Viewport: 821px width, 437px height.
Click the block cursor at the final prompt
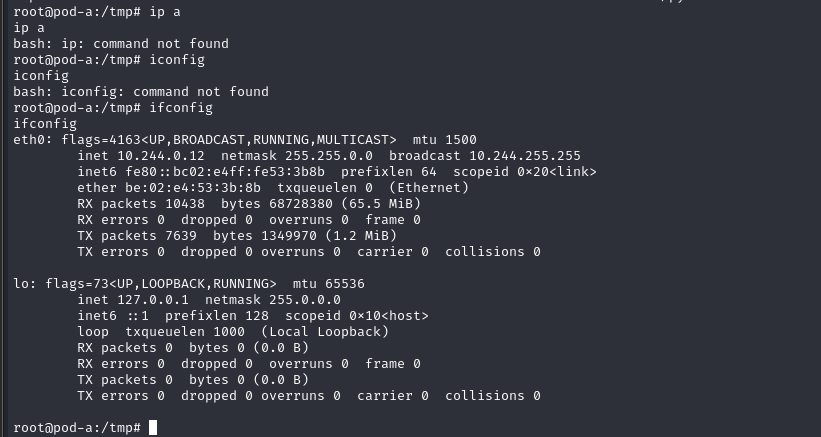(x=153, y=428)
